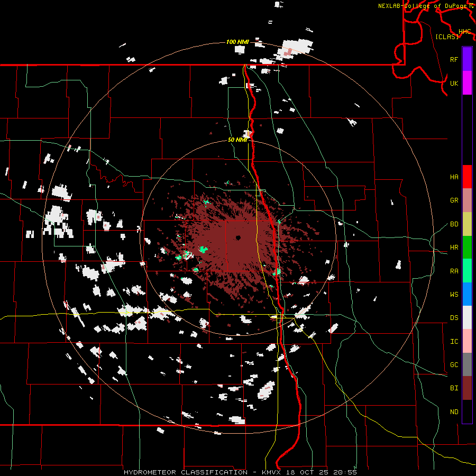Image resolution: width=476 pixels, height=476 pixels.
Task: Pick the RA light-green legend block
Action: [467, 271]
